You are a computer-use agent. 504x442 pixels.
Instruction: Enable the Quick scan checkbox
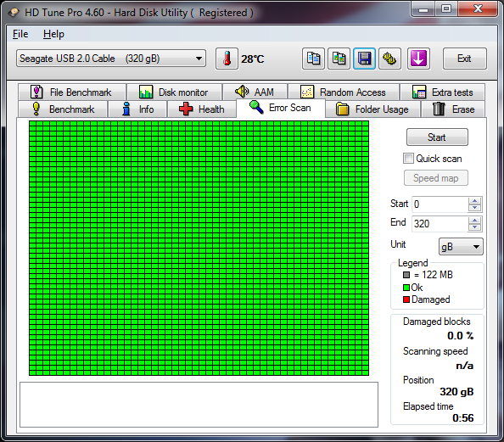click(x=408, y=159)
